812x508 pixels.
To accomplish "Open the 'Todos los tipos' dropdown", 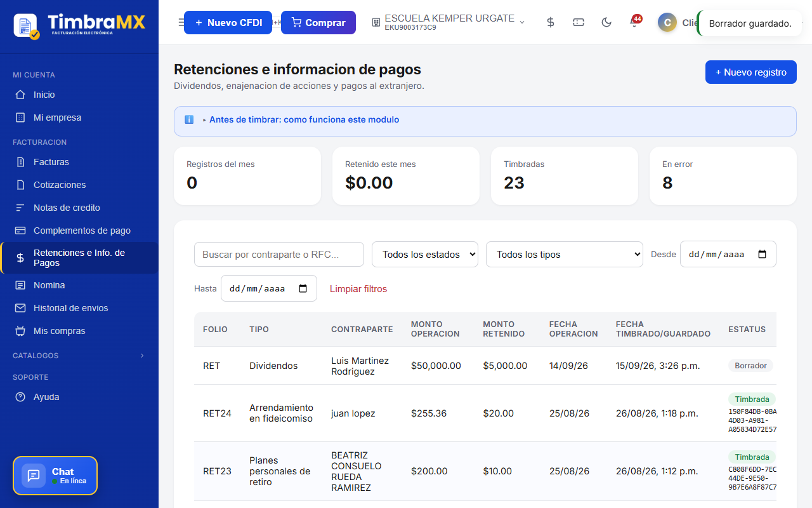I will 565,254.
